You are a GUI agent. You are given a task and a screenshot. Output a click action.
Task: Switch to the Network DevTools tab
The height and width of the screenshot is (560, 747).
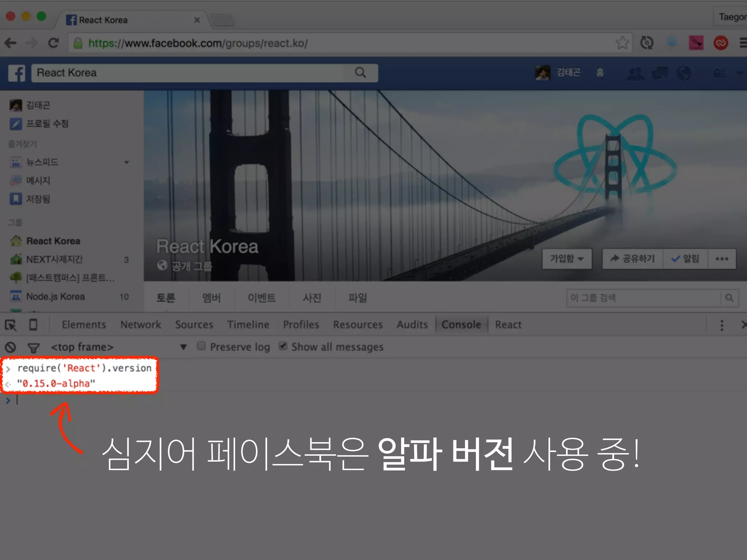(141, 324)
